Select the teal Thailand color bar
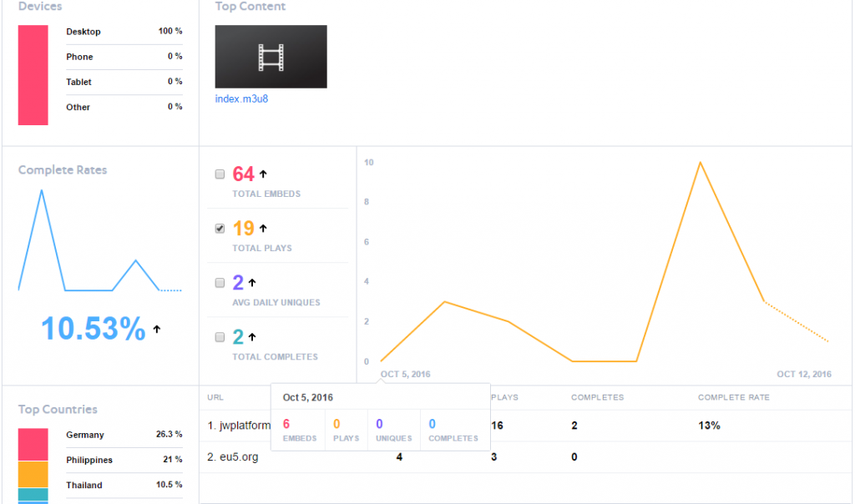855x504 pixels. [33, 494]
